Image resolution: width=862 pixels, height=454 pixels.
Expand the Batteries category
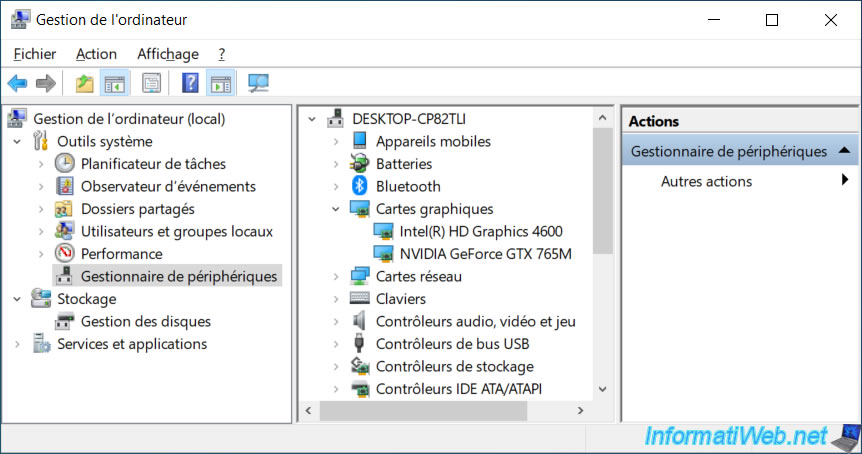336,164
